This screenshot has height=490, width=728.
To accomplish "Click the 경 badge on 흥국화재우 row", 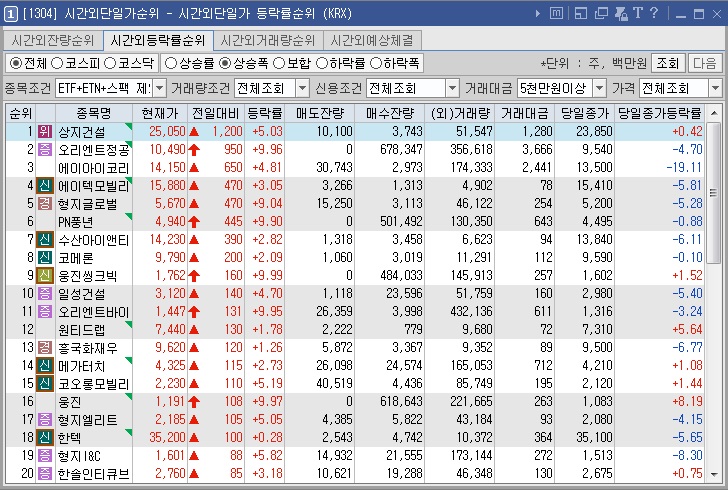I will [x=45, y=348].
